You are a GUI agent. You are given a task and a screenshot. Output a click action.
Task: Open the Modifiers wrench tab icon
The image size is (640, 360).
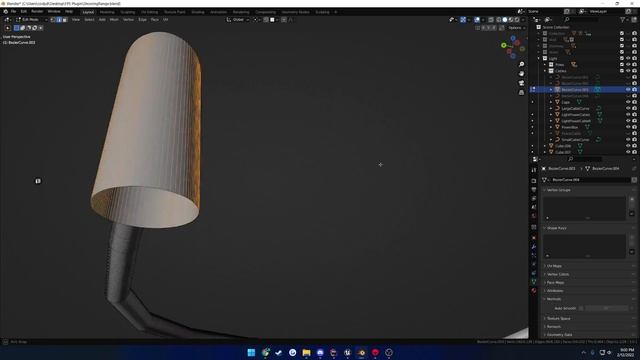click(x=534, y=247)
